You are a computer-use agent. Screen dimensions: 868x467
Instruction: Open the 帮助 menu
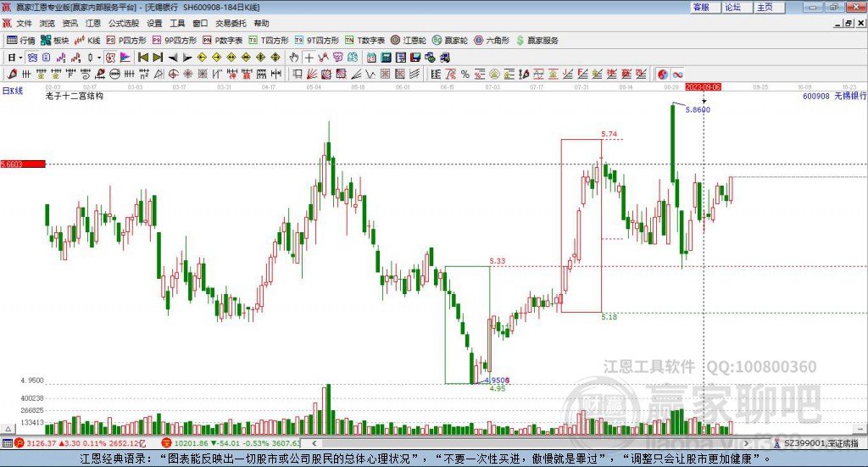[261, 23]
